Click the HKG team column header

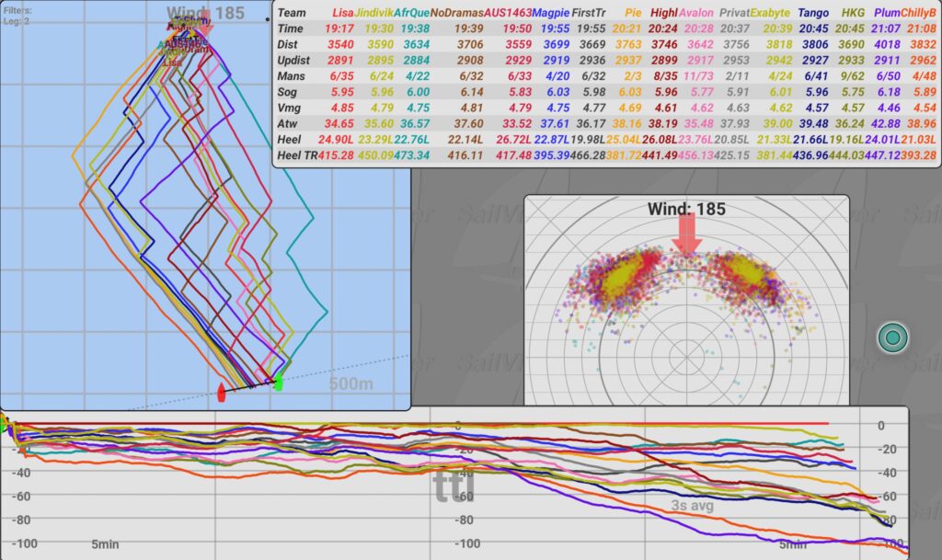point(853,13)
